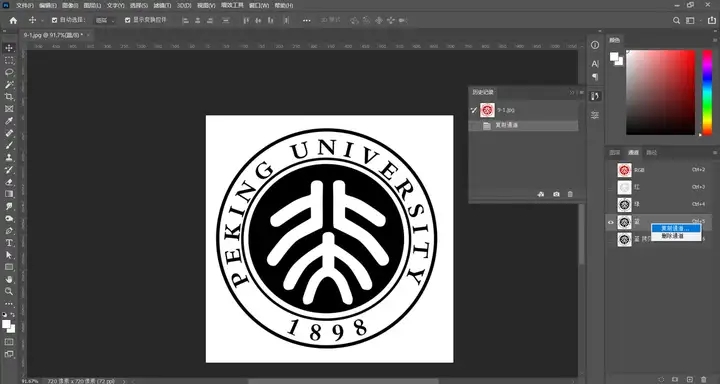
Task: Select the Spot Healing Brush tool
Action: 9,133
